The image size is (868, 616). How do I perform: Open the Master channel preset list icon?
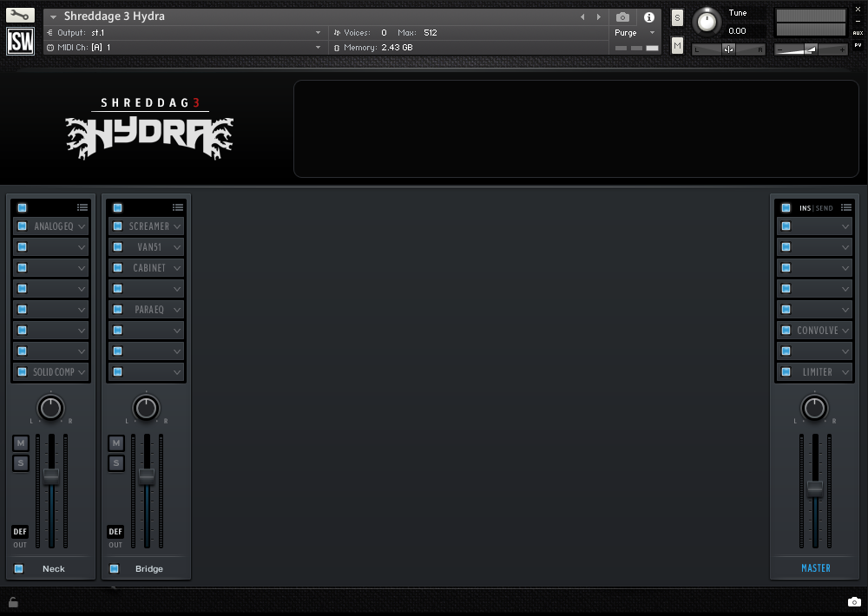pos(845,207)
